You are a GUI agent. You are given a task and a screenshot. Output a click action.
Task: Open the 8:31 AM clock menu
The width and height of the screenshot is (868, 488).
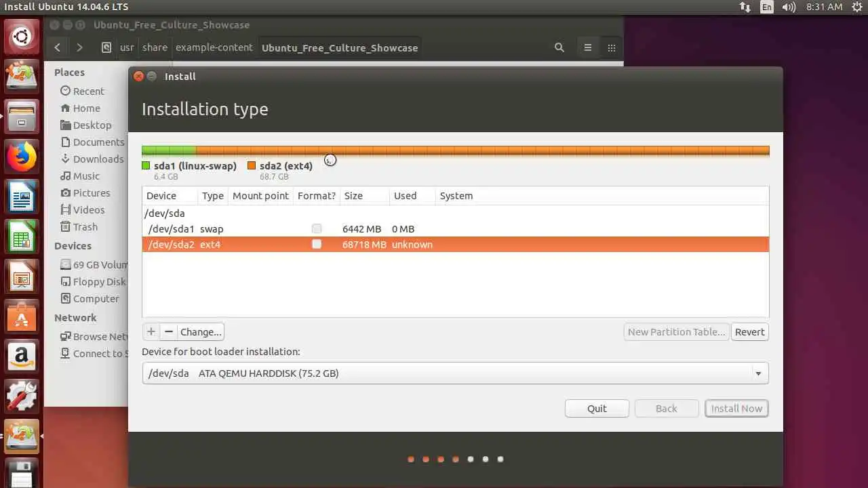[824, 7]
